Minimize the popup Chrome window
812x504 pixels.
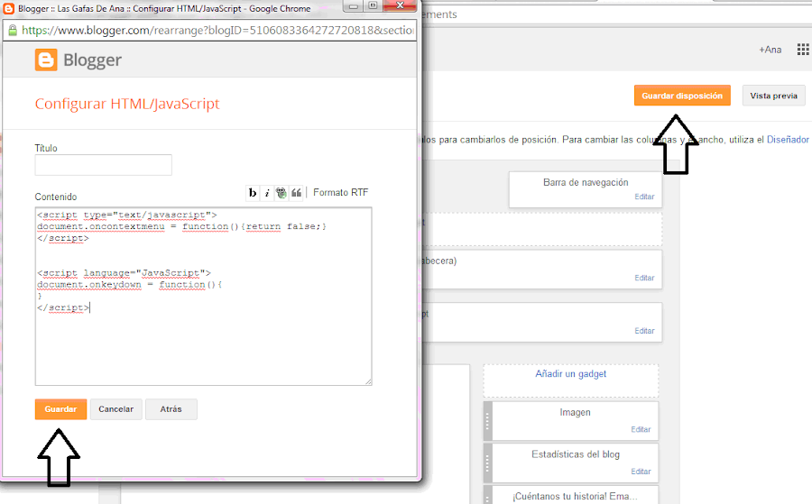click(x=353, y=5)
